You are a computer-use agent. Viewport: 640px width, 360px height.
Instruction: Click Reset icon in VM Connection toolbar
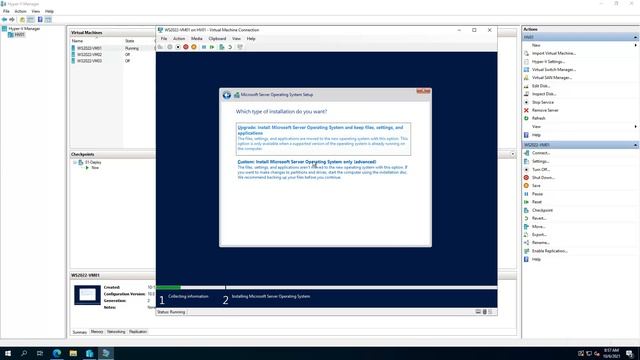pos(212,47)
